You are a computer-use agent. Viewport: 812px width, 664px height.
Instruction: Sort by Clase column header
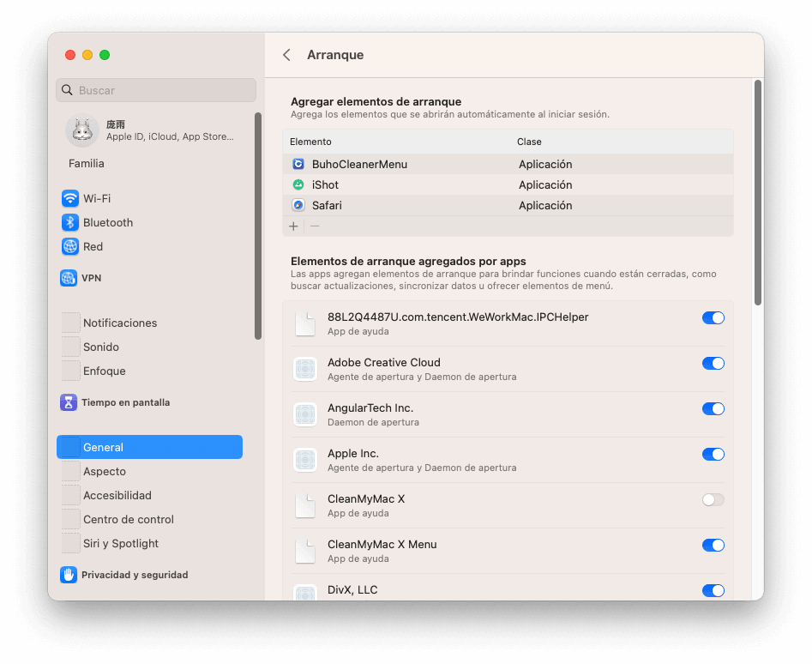[x=529, y=142]
